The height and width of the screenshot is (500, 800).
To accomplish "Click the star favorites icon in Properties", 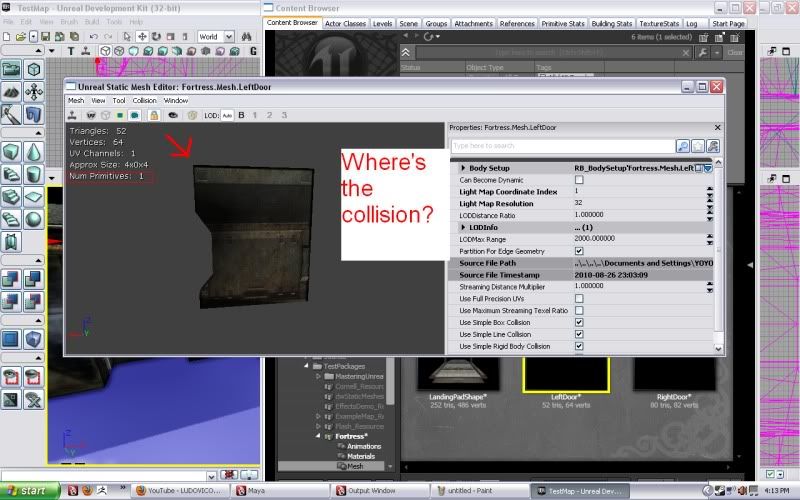I will pos(698,146).
